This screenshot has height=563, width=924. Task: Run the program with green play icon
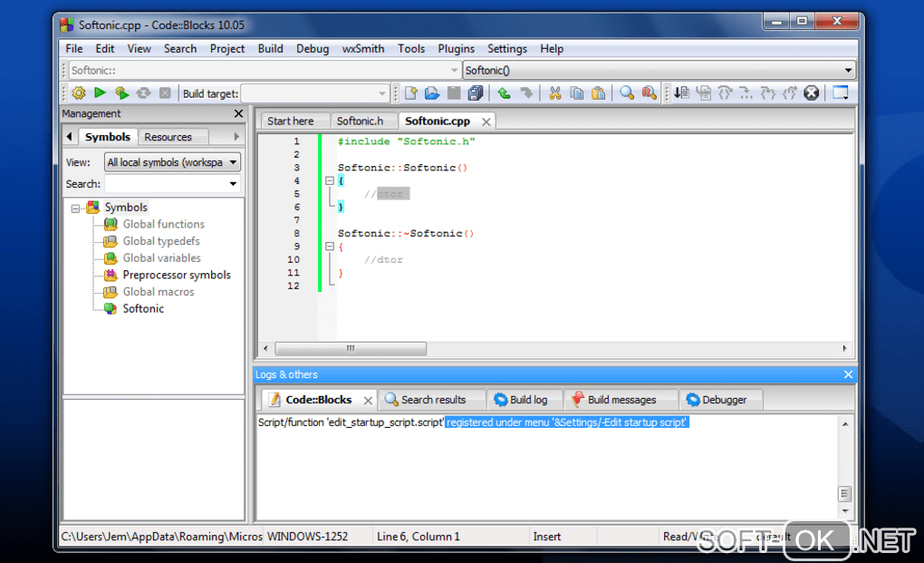[101, 92]
